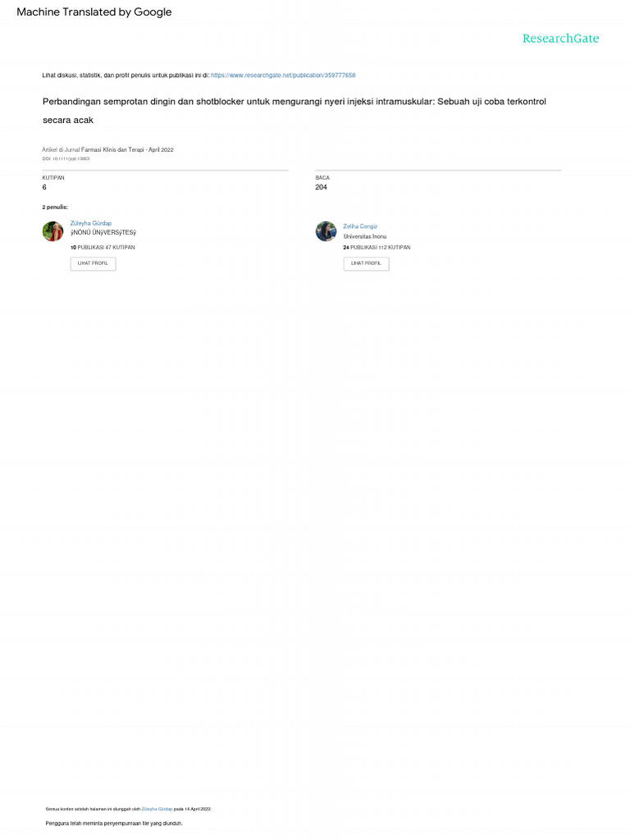Click the read count 204 under BACA

tap(321, 187)
